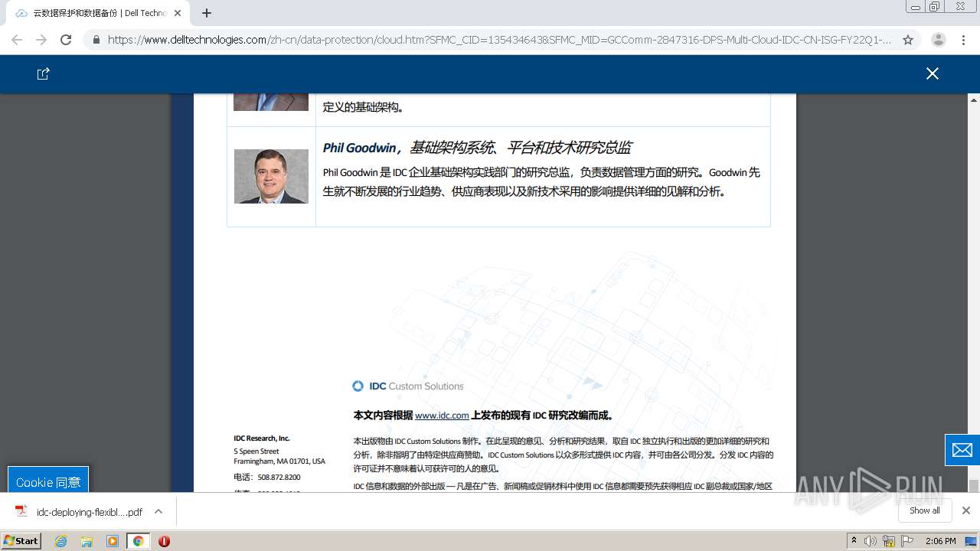The width and height of the screenshot is (980, 551).
Task: Click the IDC Research, Inc. address heading
Action: coord(262,439)
